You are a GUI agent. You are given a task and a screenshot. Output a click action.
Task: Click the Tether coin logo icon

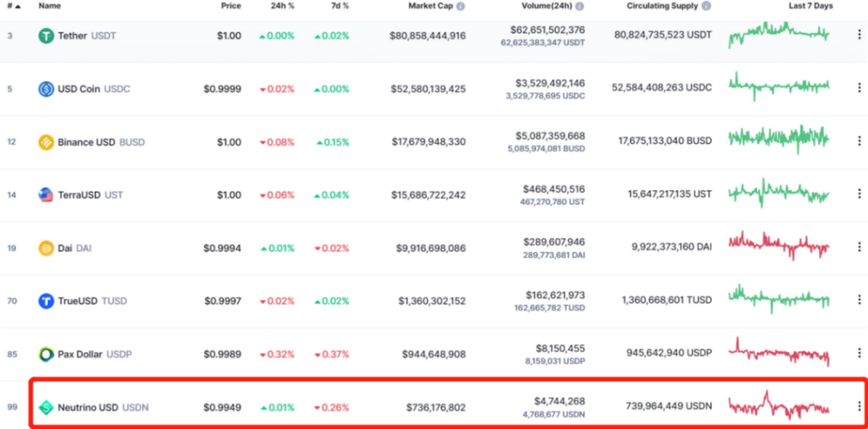tap(46, 36)
